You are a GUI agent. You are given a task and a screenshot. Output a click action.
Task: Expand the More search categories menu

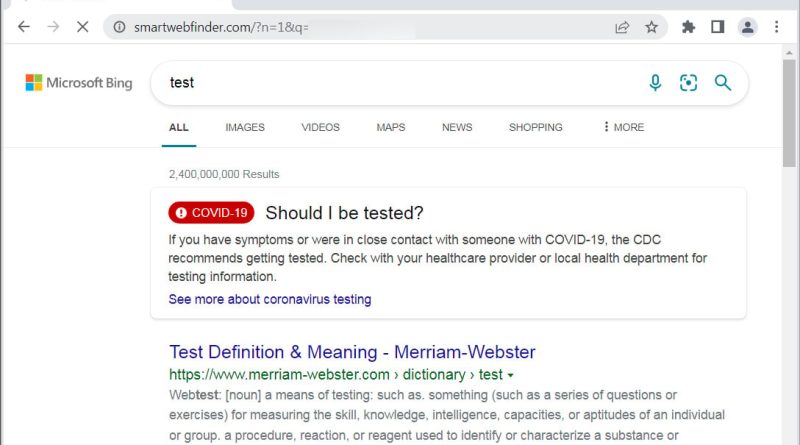pos(623,127)
